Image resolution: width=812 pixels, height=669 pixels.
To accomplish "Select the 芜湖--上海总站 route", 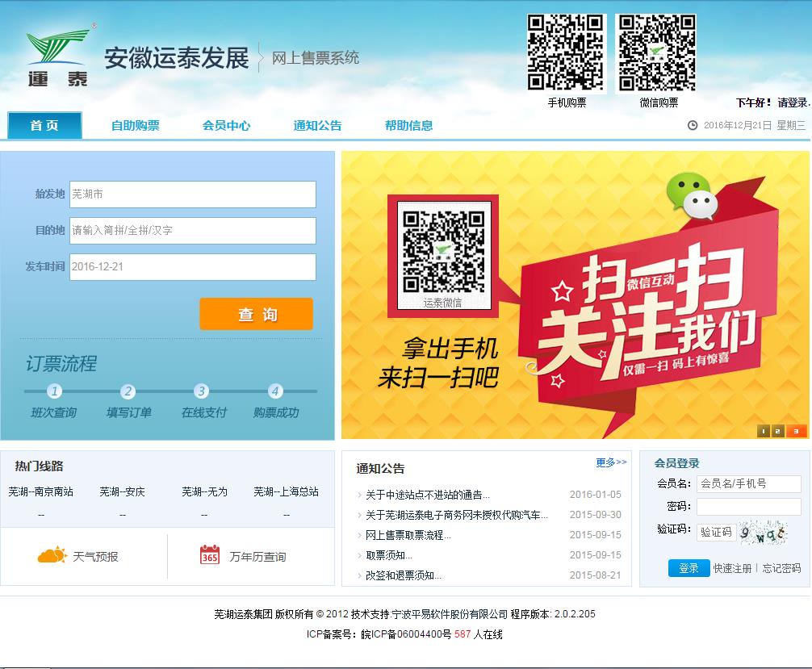I will click(287, 491).
